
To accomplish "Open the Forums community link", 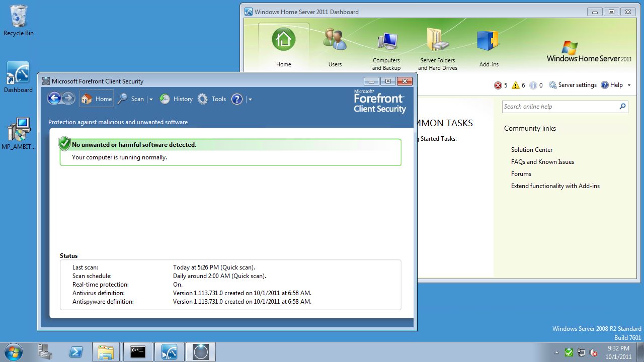I will pos(521,174).
